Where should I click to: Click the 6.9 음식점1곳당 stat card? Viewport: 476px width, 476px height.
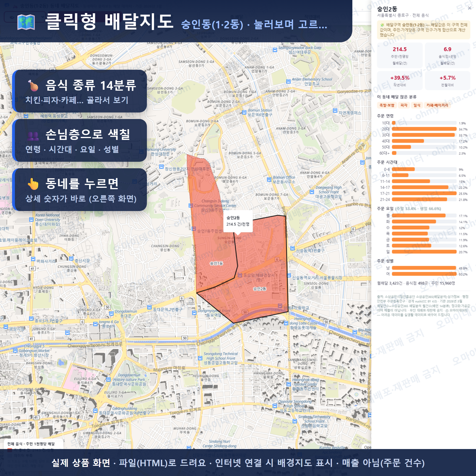pos(447,56)
